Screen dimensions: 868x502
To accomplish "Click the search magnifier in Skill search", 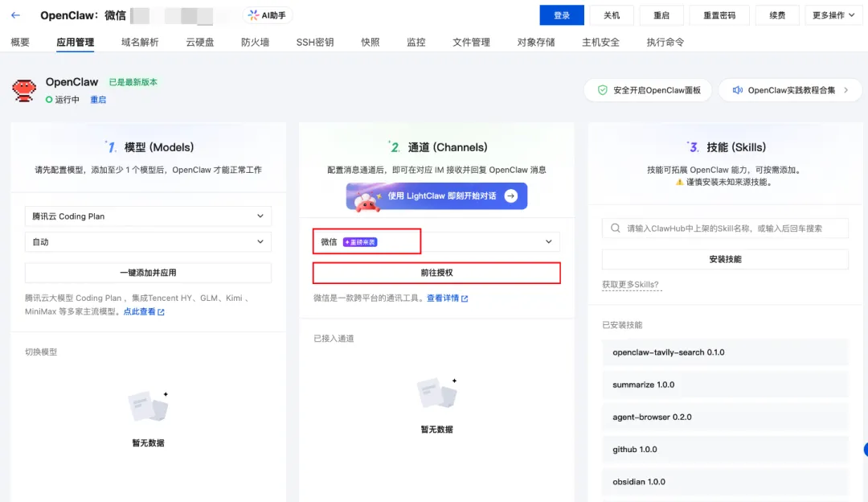I will [x=615, y=228].
